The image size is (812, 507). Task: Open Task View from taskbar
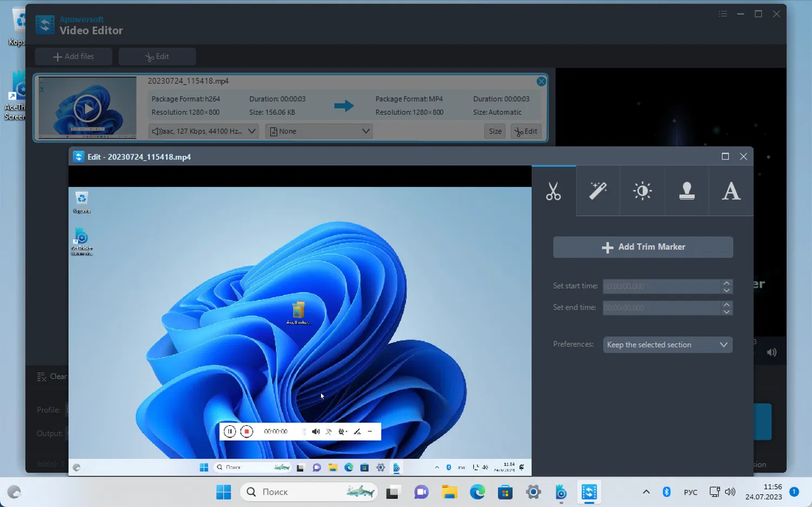[x=392, y=492]
